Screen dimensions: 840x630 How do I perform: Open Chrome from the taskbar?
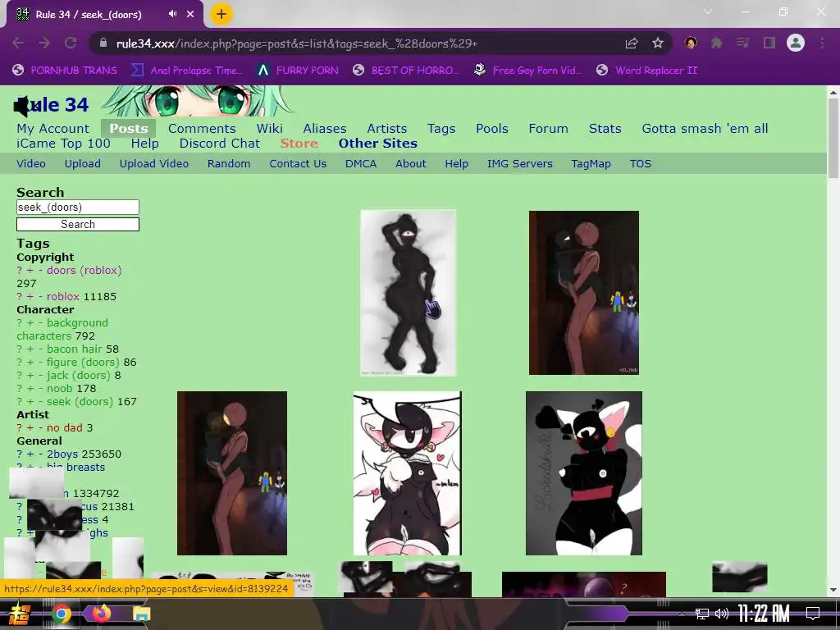click(62, 614)
